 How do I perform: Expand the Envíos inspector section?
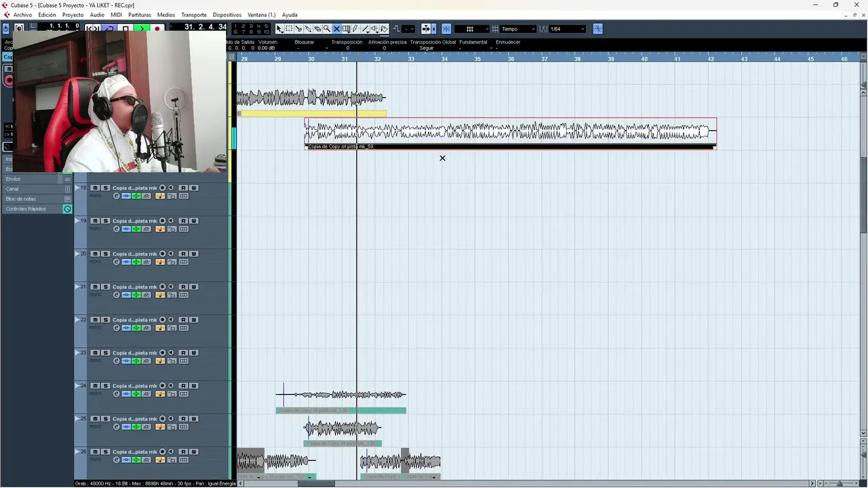click(x=37, y=179)
